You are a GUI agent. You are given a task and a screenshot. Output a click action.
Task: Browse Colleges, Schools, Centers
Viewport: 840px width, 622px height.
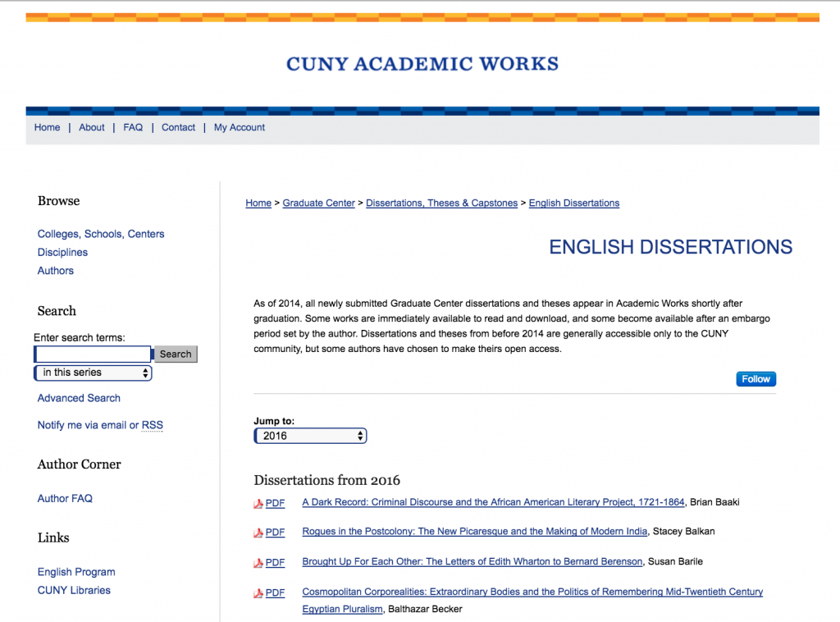tap(101, 234)
